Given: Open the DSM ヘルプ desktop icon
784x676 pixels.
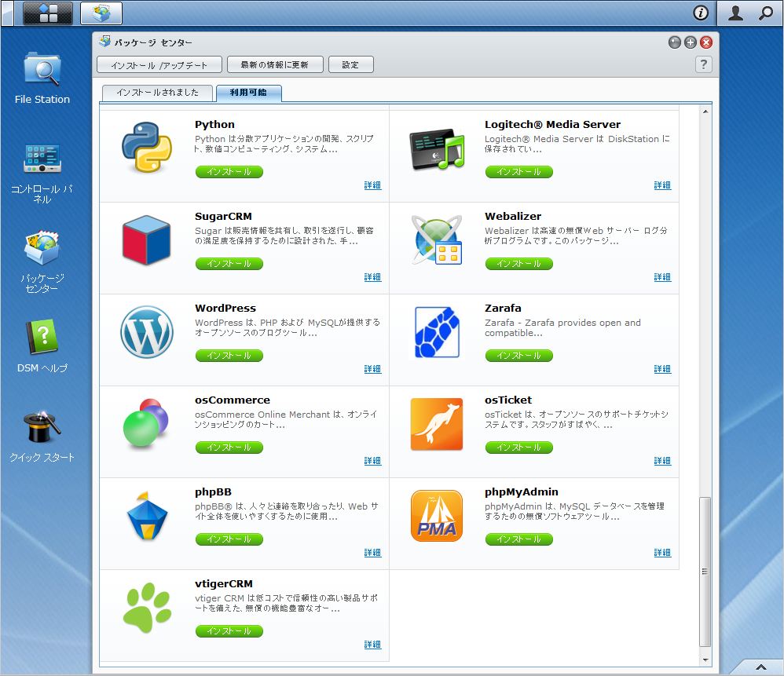Looking at the screenshot, I should pos(42,345).
